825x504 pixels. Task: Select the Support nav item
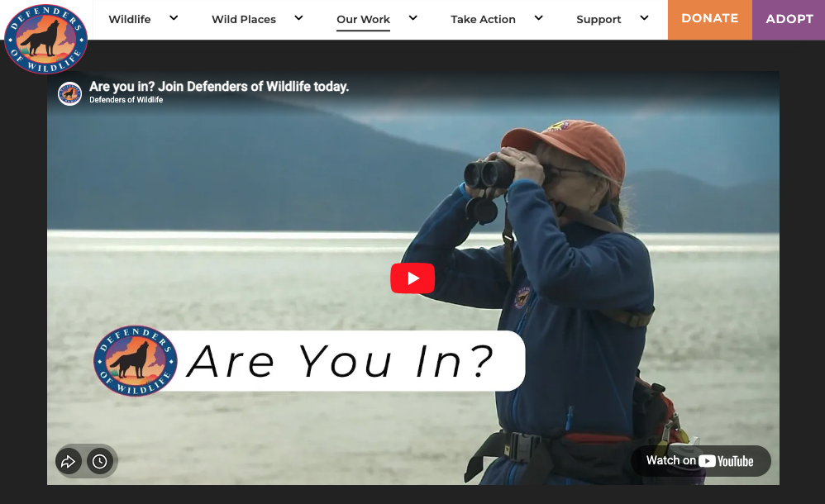pyautogui.click(x=598, y=20)
